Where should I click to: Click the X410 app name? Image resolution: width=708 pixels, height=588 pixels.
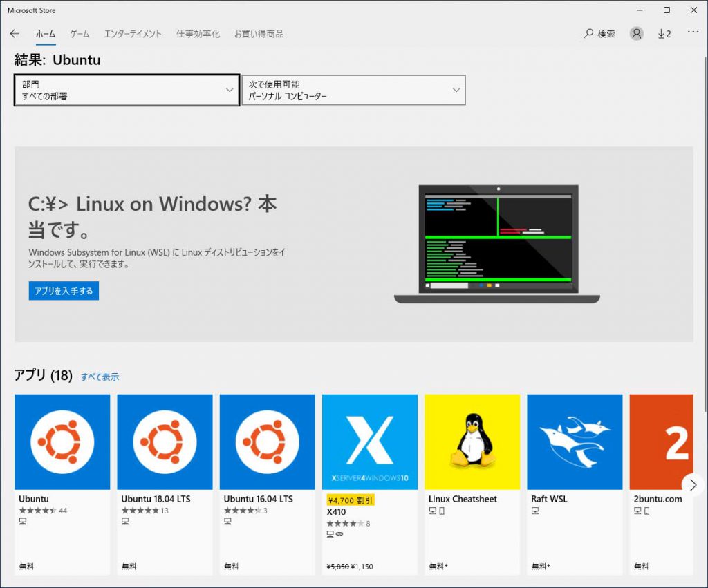tap(337, 512)
